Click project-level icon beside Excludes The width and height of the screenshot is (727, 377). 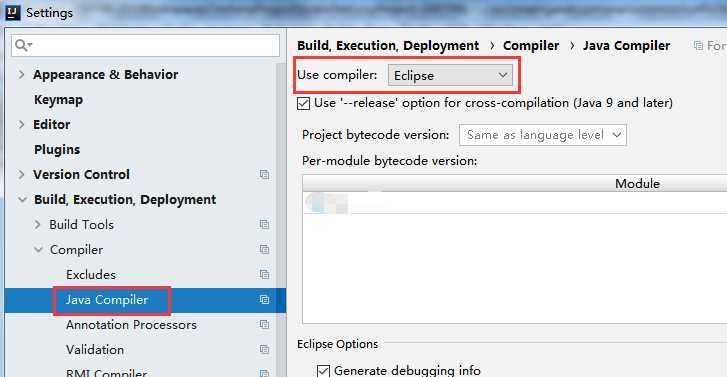coord(264,275)
